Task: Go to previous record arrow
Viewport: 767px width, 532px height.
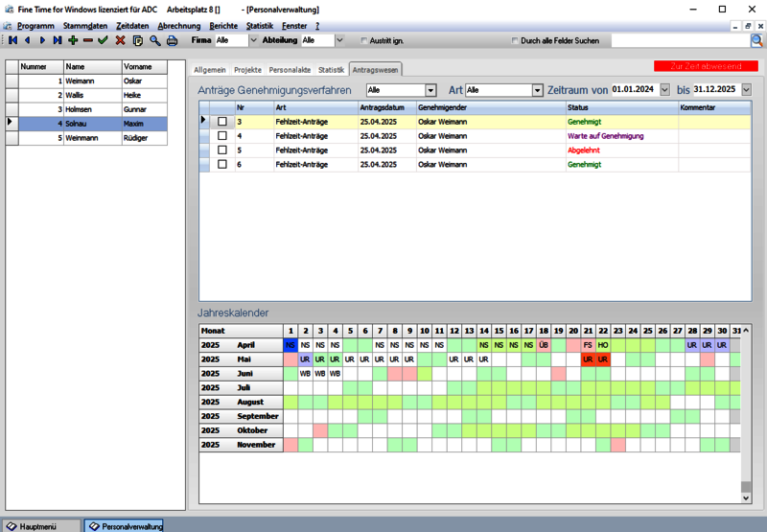Action: 28,40
